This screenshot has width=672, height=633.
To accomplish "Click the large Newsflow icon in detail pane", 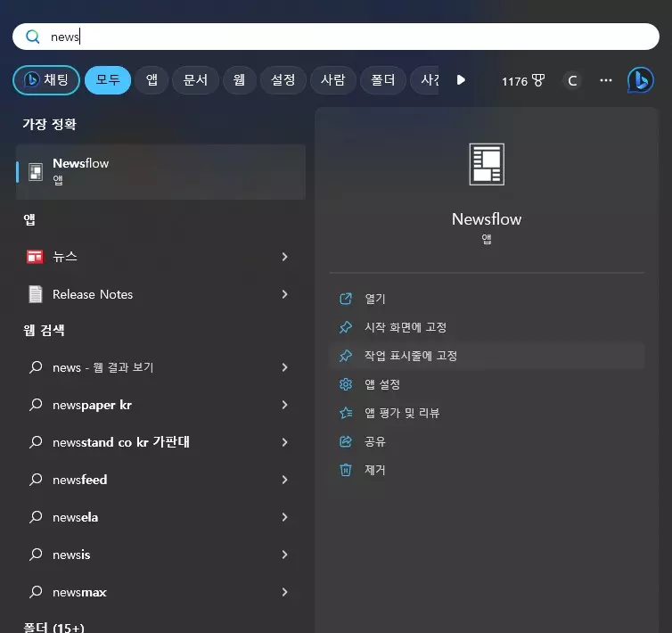I will (487, 164).
